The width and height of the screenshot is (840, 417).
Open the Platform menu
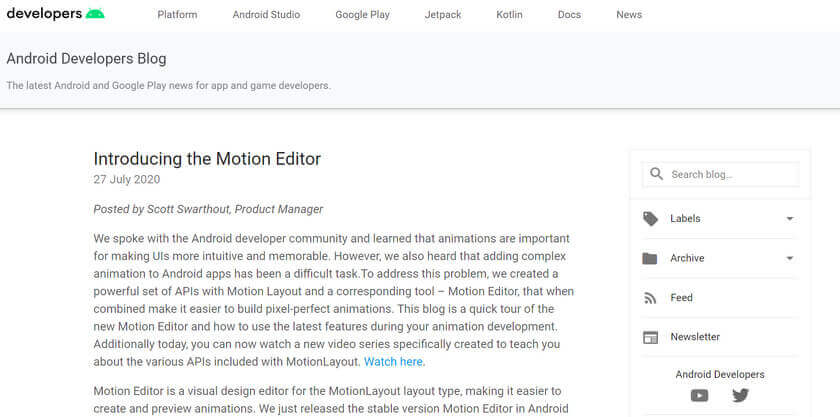(177, 15)
